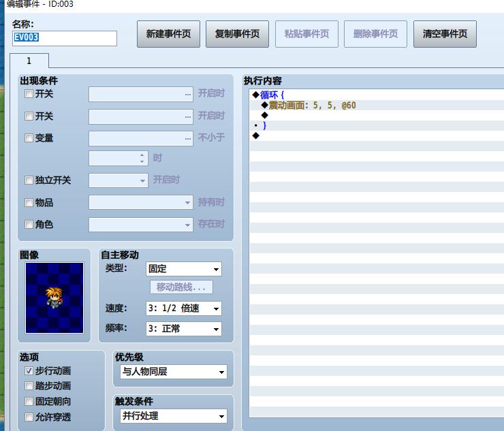Viewport: 504px width, 431px height.
Task: Open the 触发条件 dropdown 并行处理
Action: tap(174, 416)
